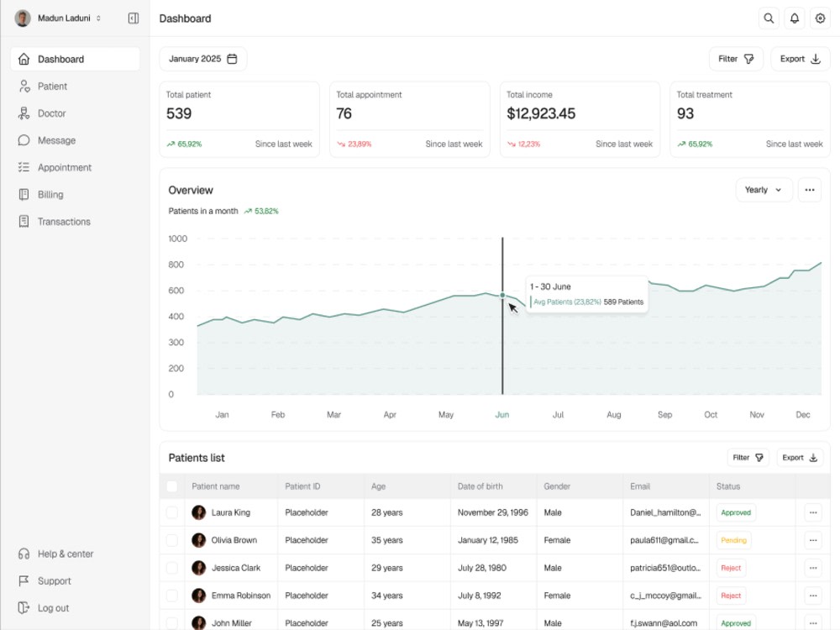Click the Transactions receipt icon
Image resolution: width=840 pixels, height=630 pixels.
pyautogui.click(x=24, y=221)
